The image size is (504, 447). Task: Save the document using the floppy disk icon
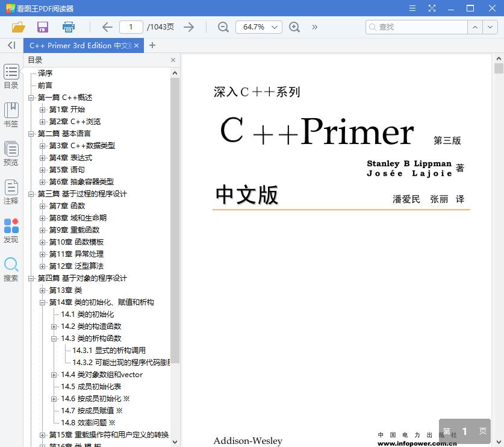click(43, 27)
